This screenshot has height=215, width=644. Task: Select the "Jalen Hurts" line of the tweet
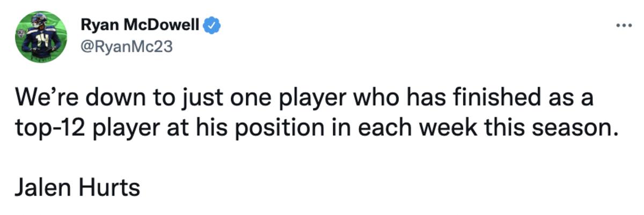tap(76, 188)
